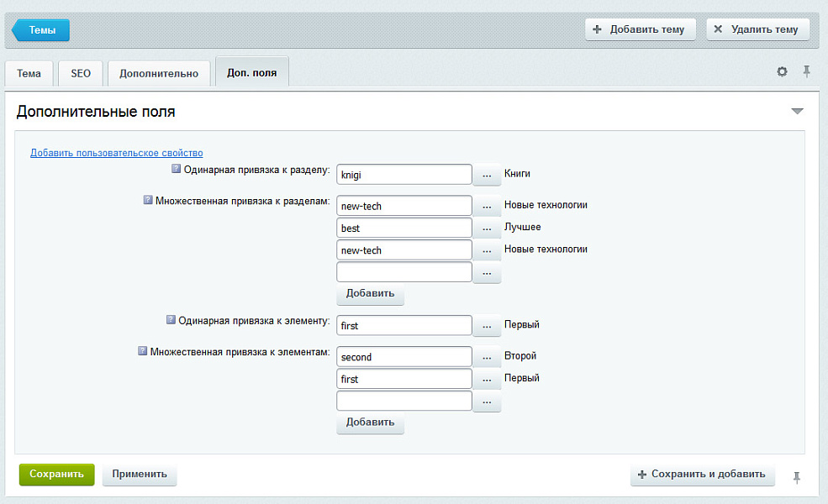Viewport: 828px width, 504px height.
Task: Open browse dialog next to knigi field
Action: 487,175
